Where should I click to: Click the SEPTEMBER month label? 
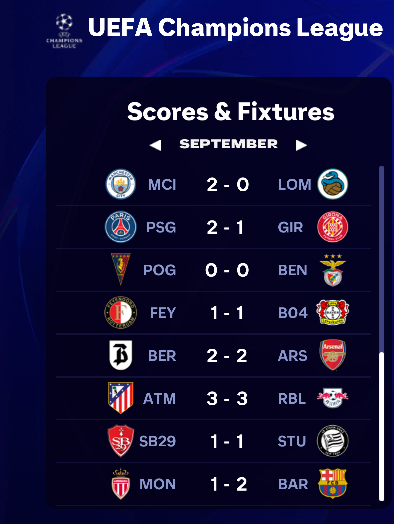coord(229,144)
